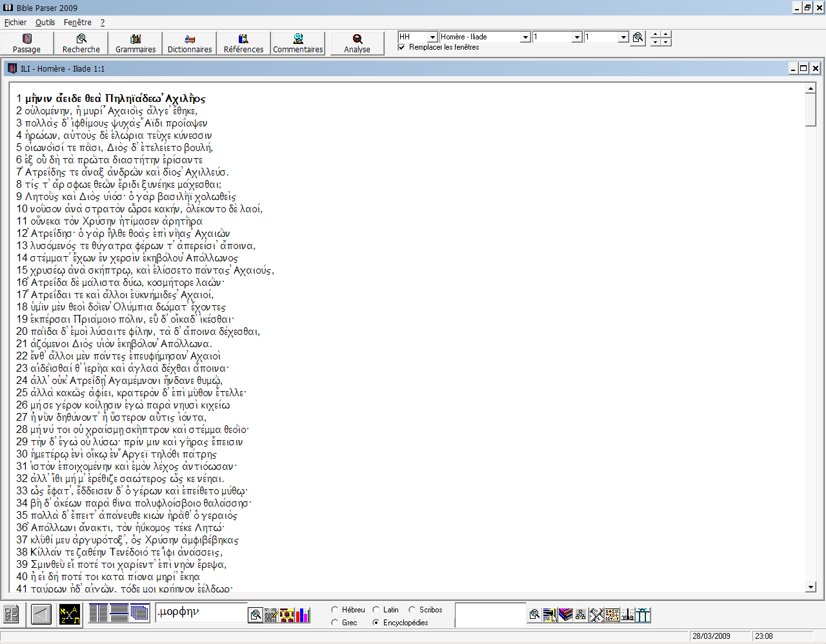Select the two-column window layout icon
Viewport: 826px width, 644px height.
tap(98, 612)
